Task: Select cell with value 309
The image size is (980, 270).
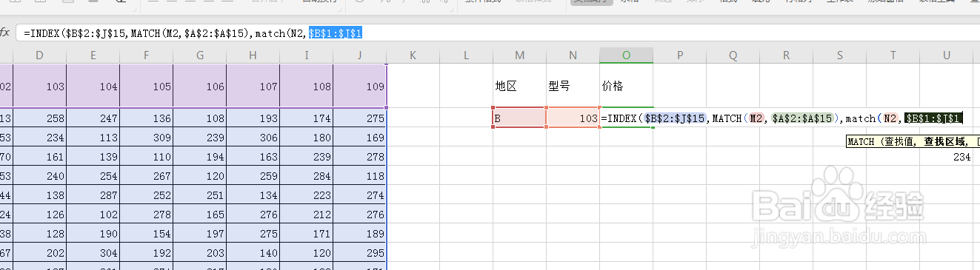Action: 146,137
